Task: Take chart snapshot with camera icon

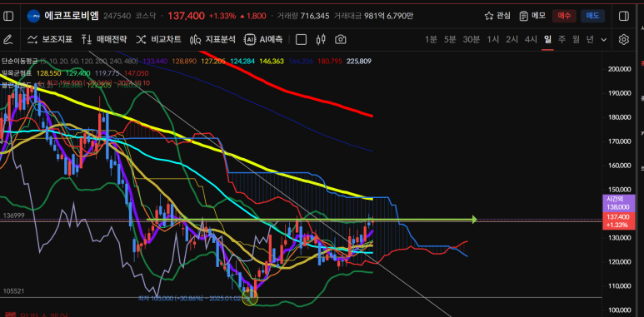Action: 340,39
